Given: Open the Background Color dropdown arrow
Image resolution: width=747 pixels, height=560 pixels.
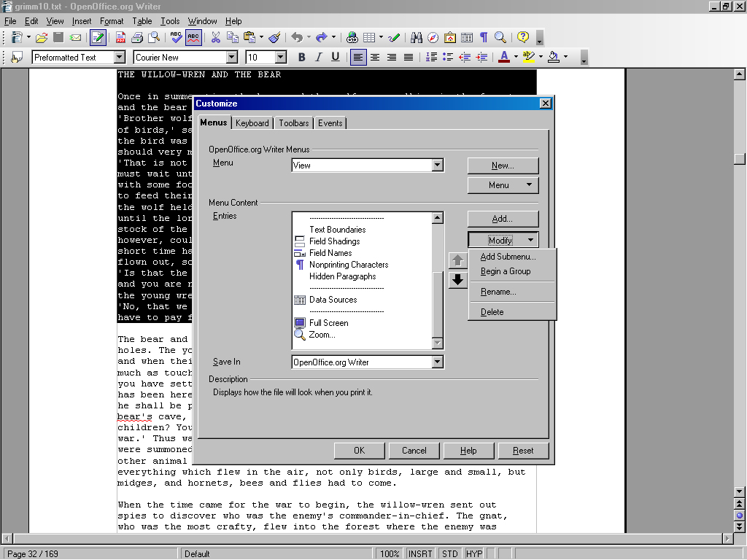Looking at the screenshot, I should (565, 58).
